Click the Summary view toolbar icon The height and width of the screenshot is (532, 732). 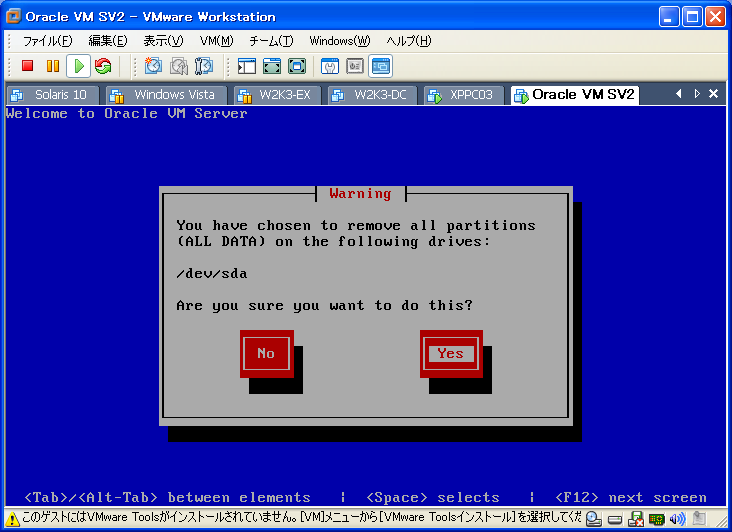330,66
